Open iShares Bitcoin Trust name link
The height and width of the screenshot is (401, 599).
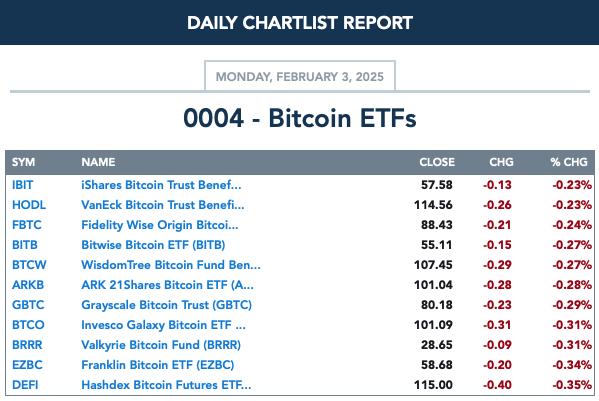pos(161,185)
